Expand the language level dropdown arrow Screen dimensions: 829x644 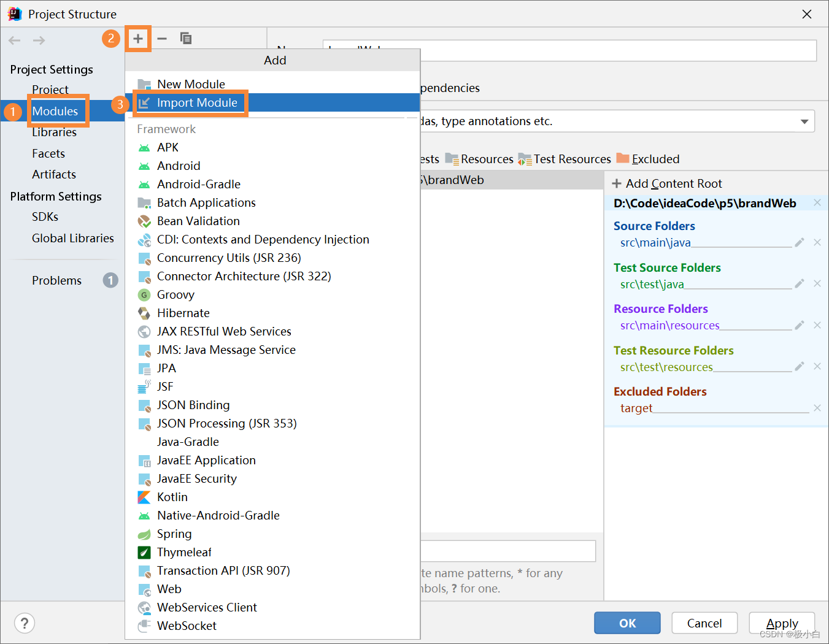(804, 121)
